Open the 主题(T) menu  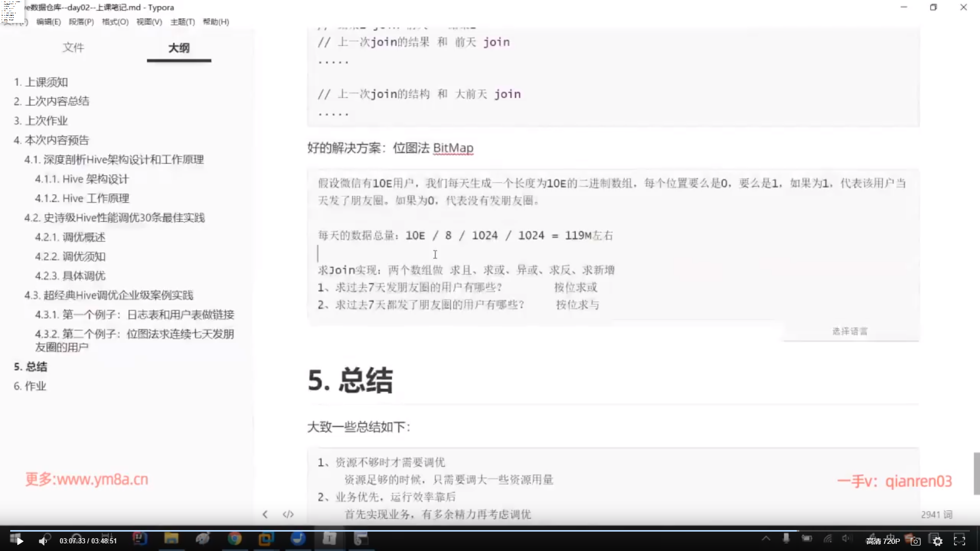[x=182, y=22]
